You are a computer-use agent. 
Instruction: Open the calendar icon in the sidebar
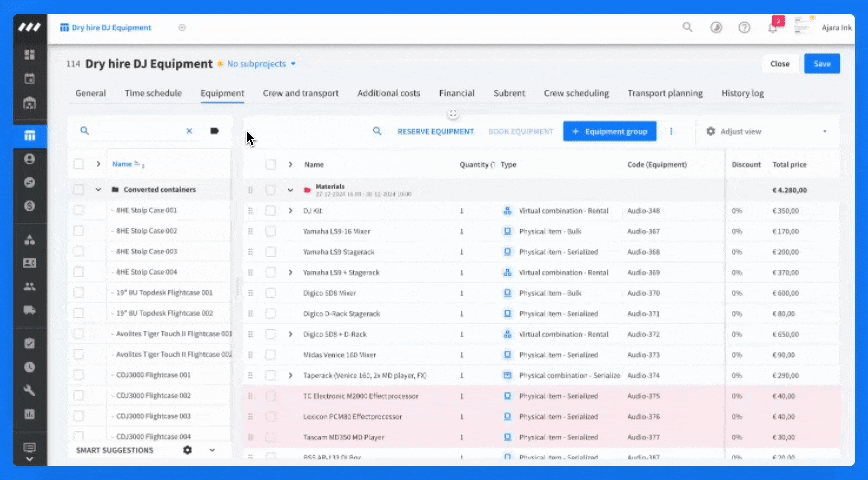pyautogui.click(x=30, y=79)
